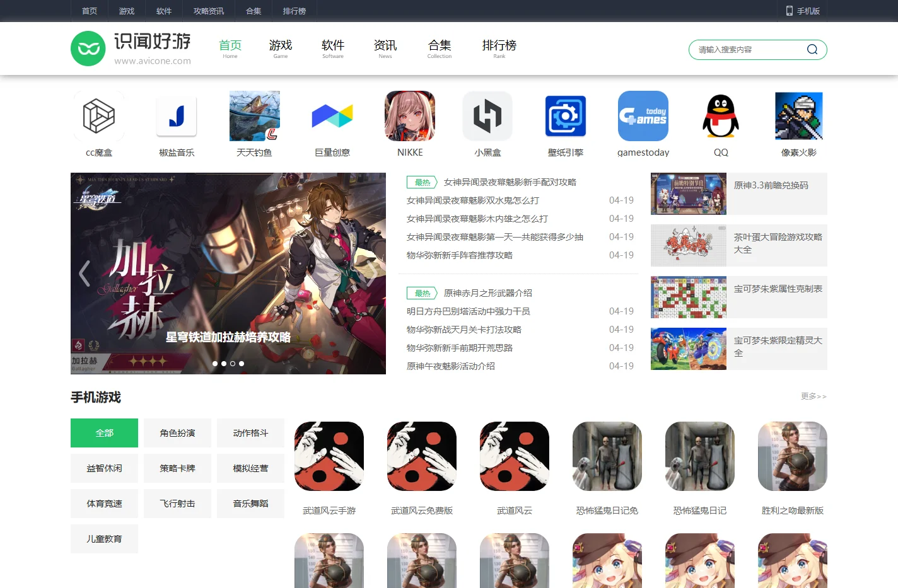Open the gamestoday app icon
898x588 pixels.
(x=643, y=116)
